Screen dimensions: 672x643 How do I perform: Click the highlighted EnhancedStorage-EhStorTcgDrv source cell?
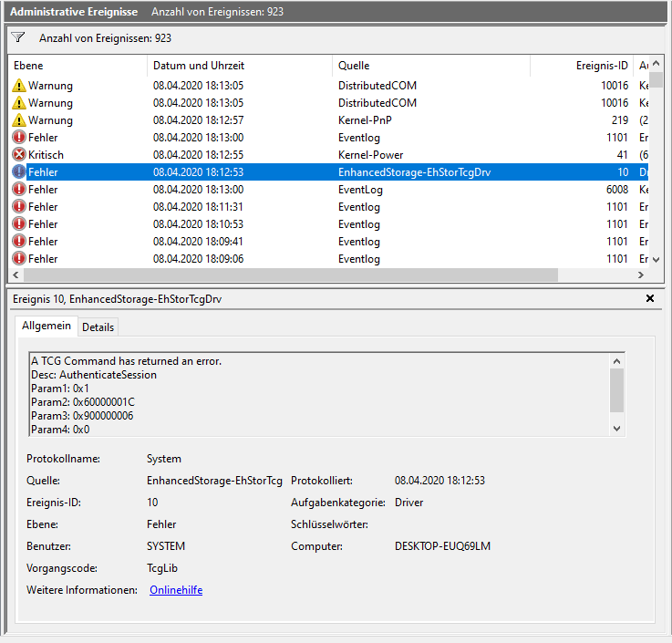point(415,172)
